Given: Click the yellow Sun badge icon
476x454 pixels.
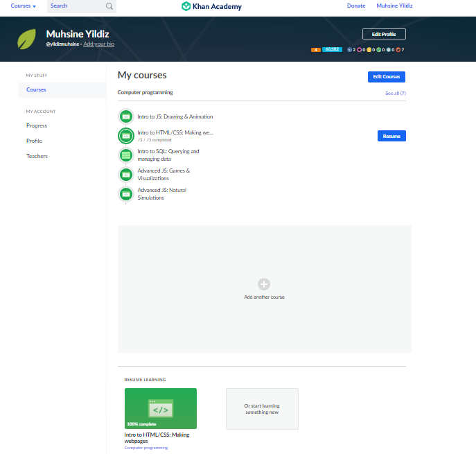Looking at the screenshot, I should (x=369, y=50).
